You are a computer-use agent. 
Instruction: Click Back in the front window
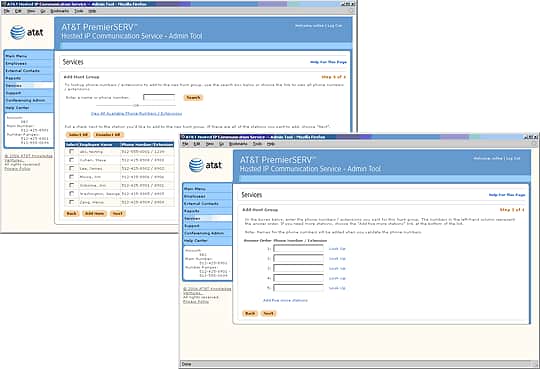pos(250,313)
